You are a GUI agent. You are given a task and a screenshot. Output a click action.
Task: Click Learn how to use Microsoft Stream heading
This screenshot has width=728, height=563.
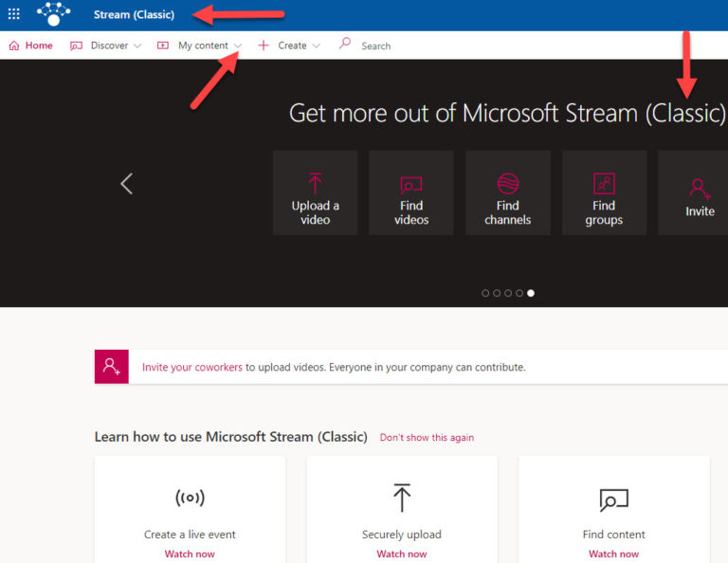tap(230, 437)
